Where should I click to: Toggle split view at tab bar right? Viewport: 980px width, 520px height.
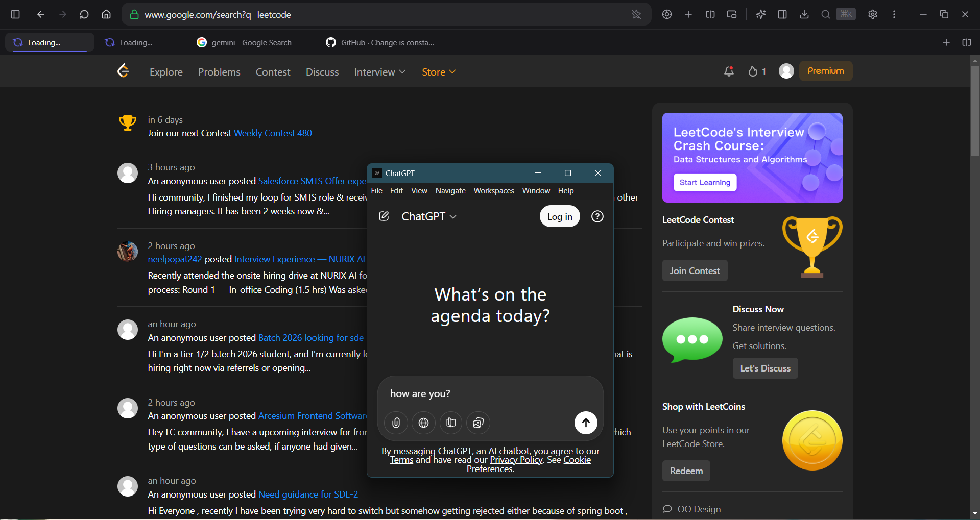(x=966, y=42)
